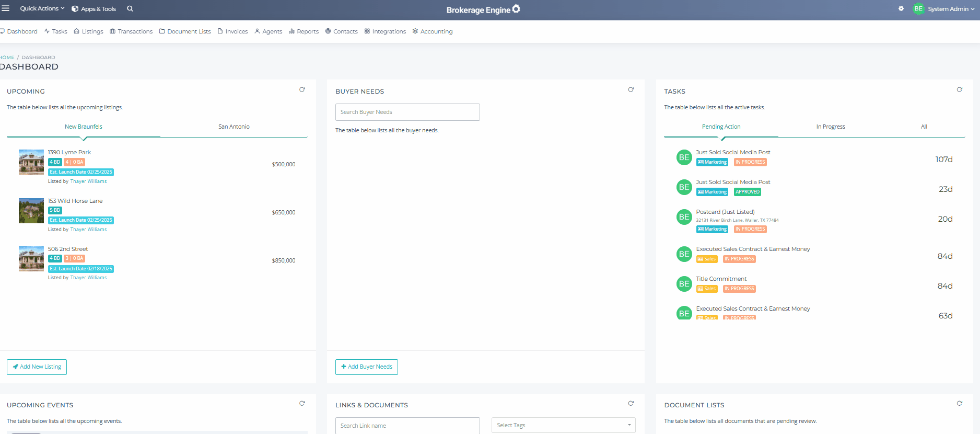
Task: Open 506 2nd Street listing thumbnail
Action: (31, 259)
